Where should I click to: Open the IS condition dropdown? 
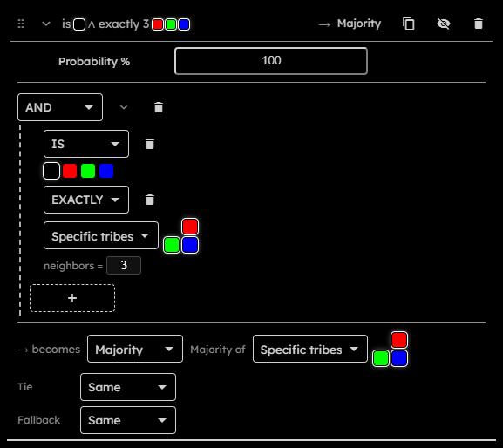pos(86,144)
